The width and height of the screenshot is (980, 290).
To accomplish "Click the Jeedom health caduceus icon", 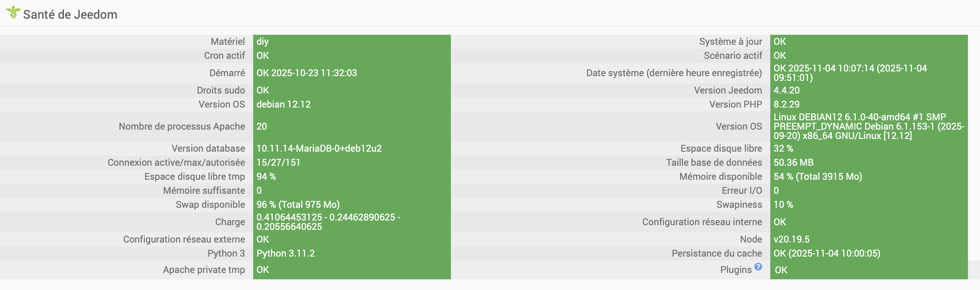I will 13,13.
